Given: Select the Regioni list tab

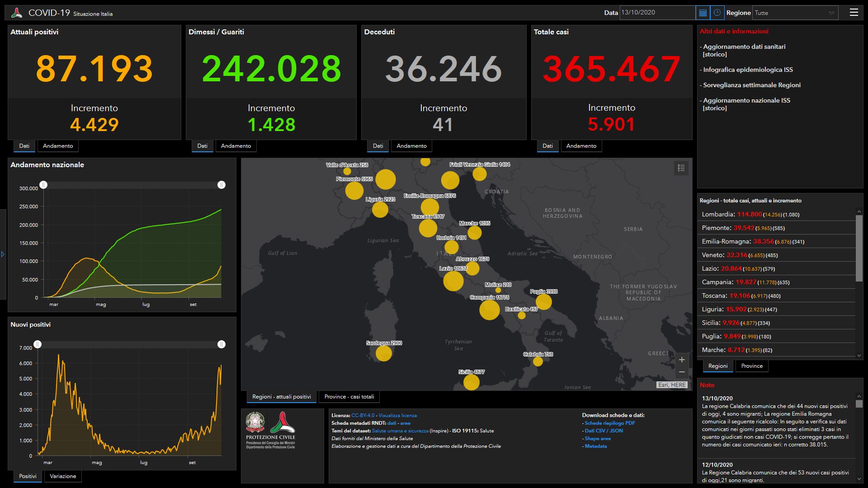Looking at the screenshot, I should click(718, 366).
